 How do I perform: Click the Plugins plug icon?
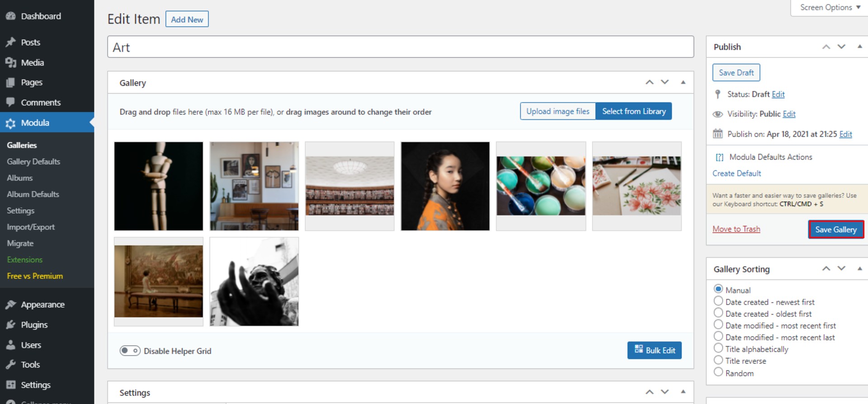11,325
